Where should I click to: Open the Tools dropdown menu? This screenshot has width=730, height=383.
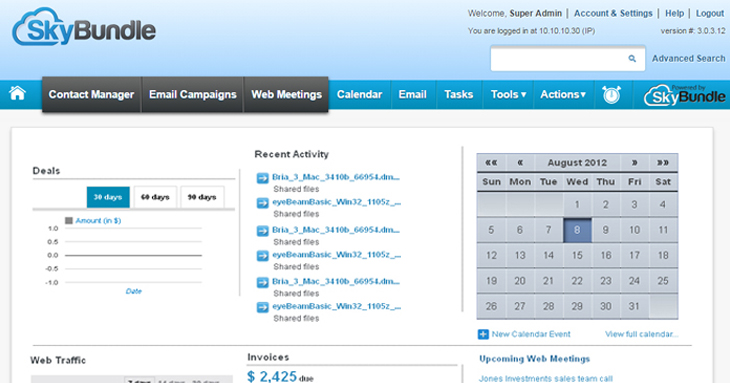[x=508, y=94]
